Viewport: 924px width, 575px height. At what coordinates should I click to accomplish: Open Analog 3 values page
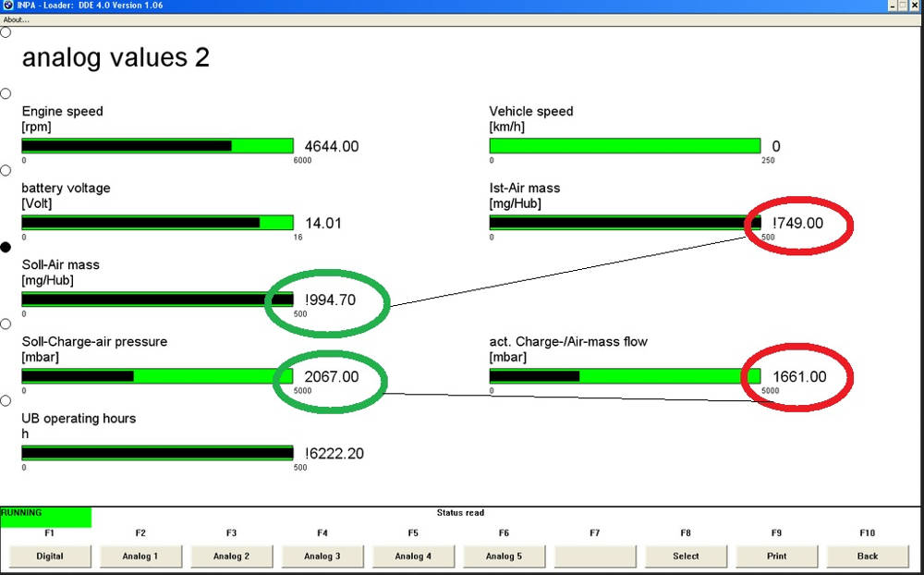tap(322, 556)
